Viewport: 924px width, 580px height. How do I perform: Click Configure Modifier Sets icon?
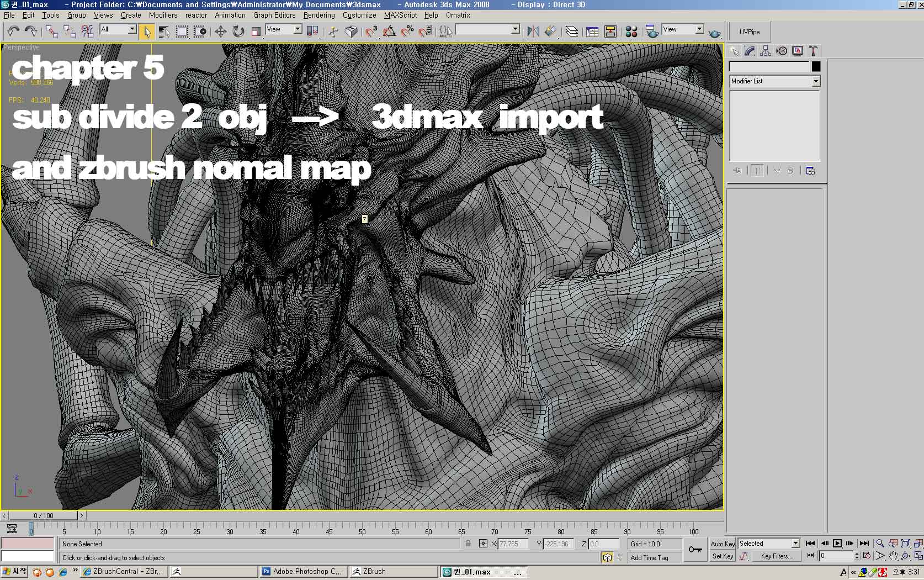coord(810,171)
